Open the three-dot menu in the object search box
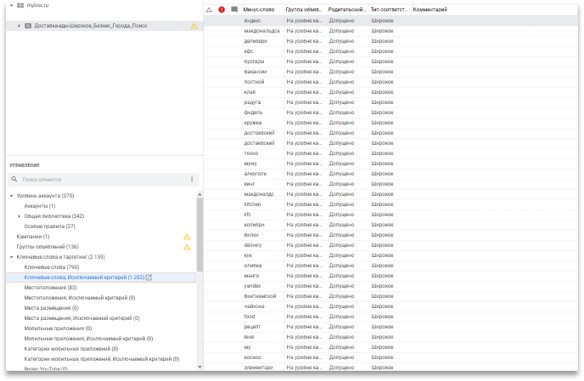The width and height of the screenshot is (584, 381). (x=192, y=180)
